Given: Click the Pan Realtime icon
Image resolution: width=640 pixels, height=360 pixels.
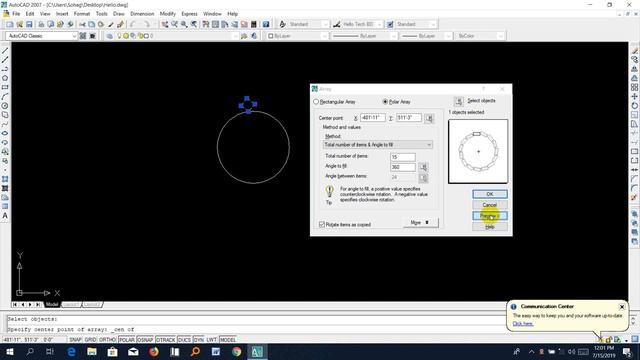Looking at the screenshot, I should (164, 24).
